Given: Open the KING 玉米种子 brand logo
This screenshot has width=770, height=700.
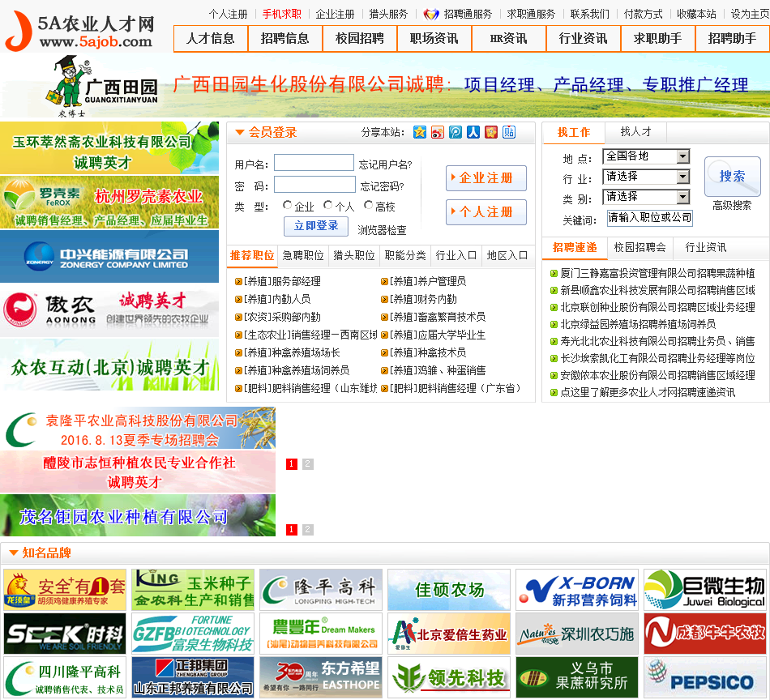Looking at the screenshot, I should coord(193,590).
